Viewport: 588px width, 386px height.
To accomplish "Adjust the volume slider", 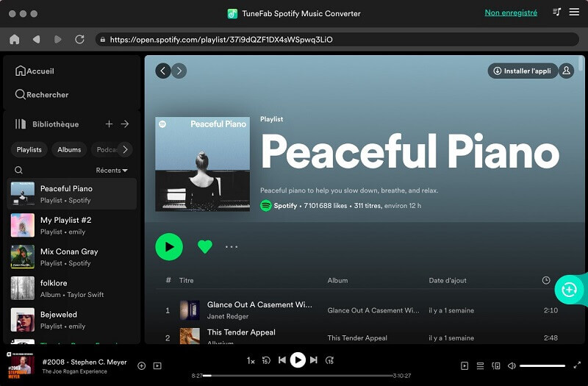I will [x=542, y=365].
